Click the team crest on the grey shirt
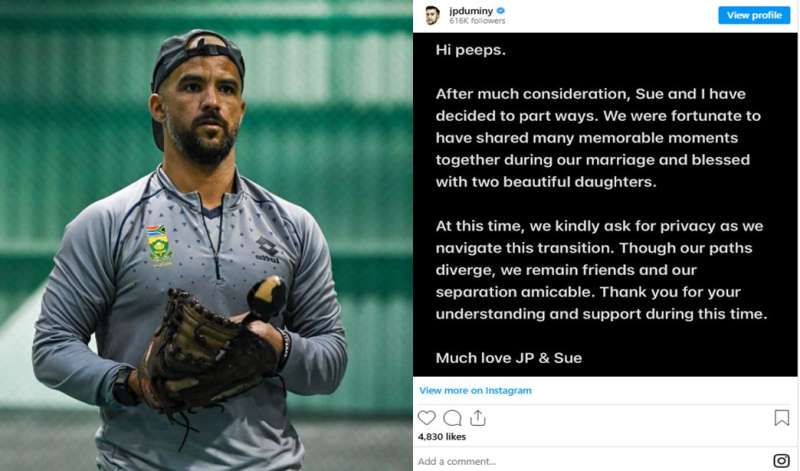 point(158,244)
